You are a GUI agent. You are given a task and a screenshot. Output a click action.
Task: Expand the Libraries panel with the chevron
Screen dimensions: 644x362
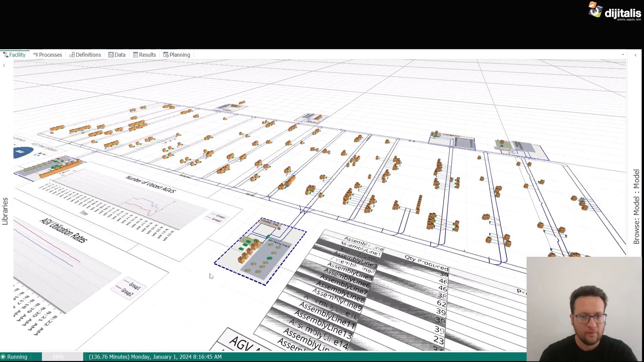click(4, 66)
